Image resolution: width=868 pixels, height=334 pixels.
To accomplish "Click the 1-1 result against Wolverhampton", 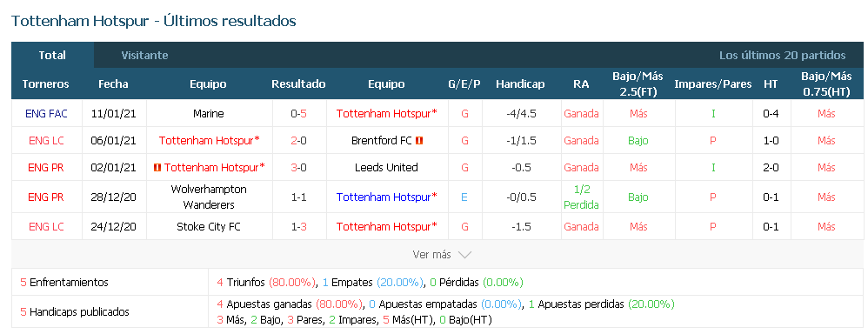I will 299,197.
